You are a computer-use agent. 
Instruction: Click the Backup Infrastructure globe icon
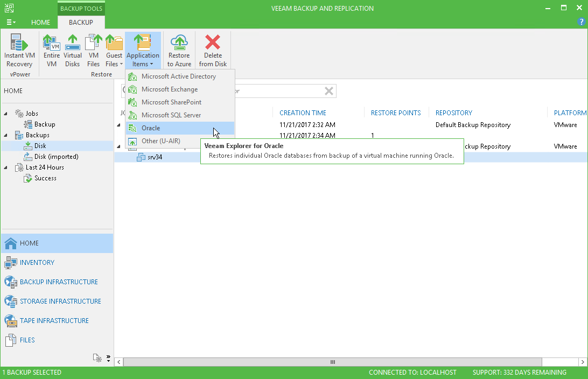pyautogui.click(x=11, y=282)
